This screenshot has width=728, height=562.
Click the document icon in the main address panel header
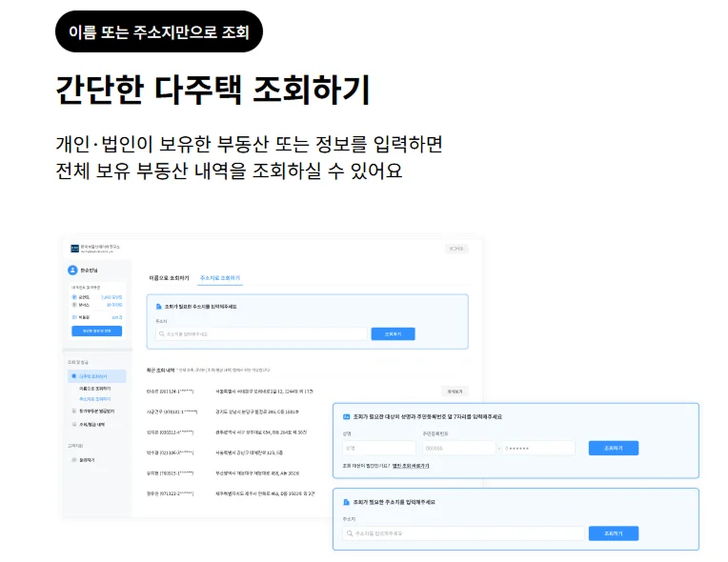(x=159, y=307)
